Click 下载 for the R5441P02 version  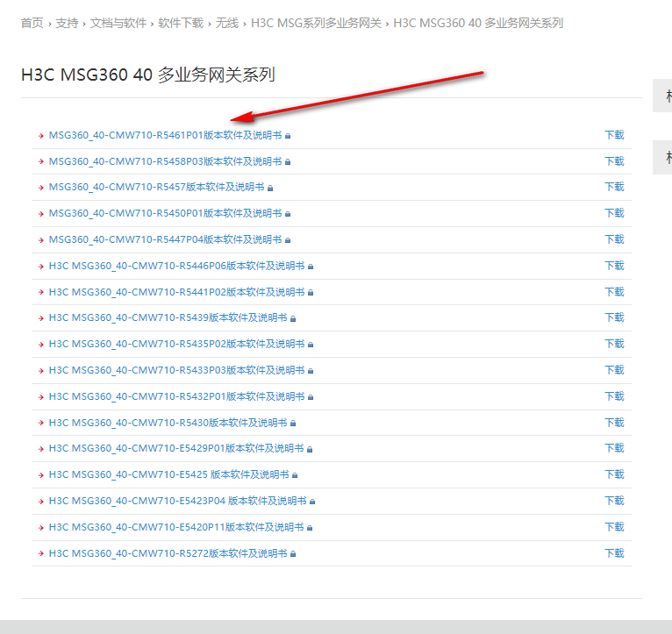coord(615,292)
